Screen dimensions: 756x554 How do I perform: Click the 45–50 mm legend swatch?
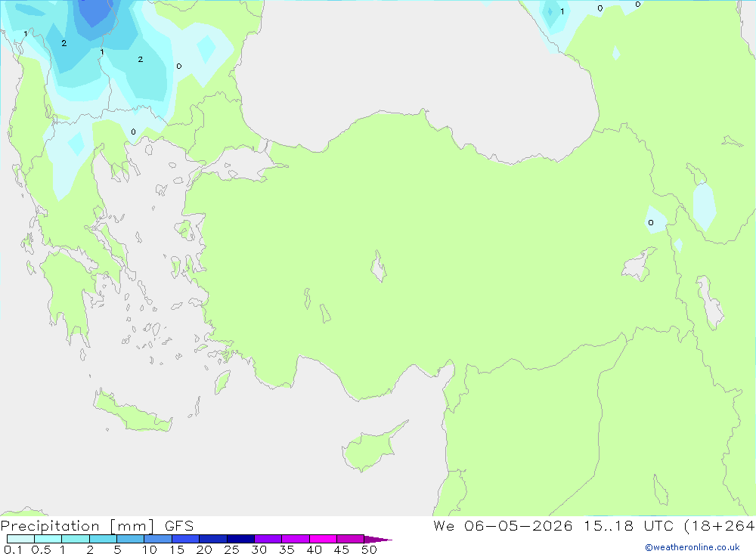(x=351, y=539)
